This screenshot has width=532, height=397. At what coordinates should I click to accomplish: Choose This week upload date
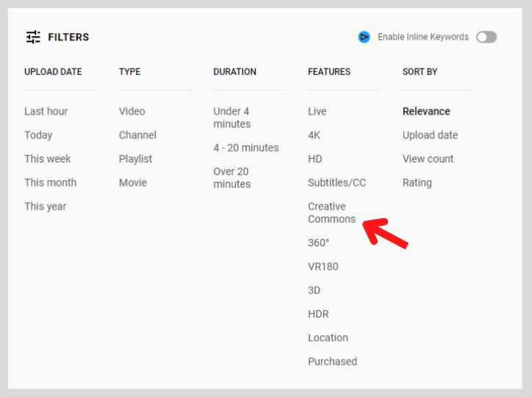tap(48, 159)
